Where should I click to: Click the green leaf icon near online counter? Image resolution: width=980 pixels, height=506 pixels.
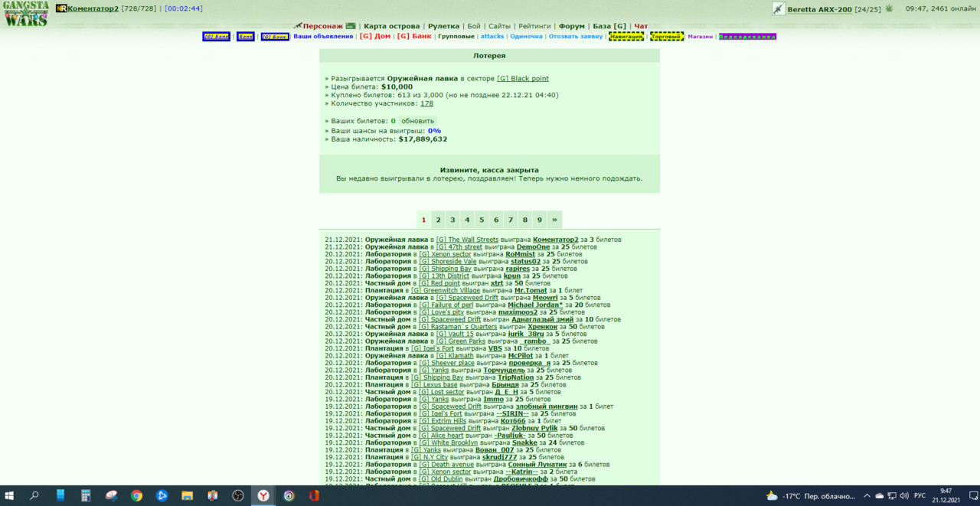click(x=889, y=8)
